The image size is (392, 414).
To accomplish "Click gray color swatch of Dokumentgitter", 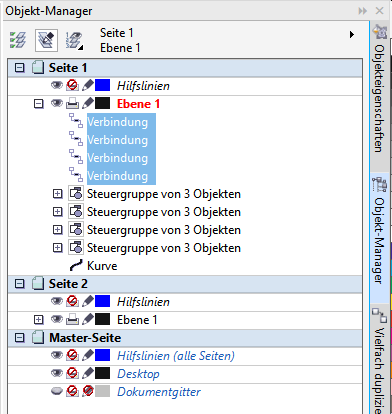I will click(x=102, y=392).
